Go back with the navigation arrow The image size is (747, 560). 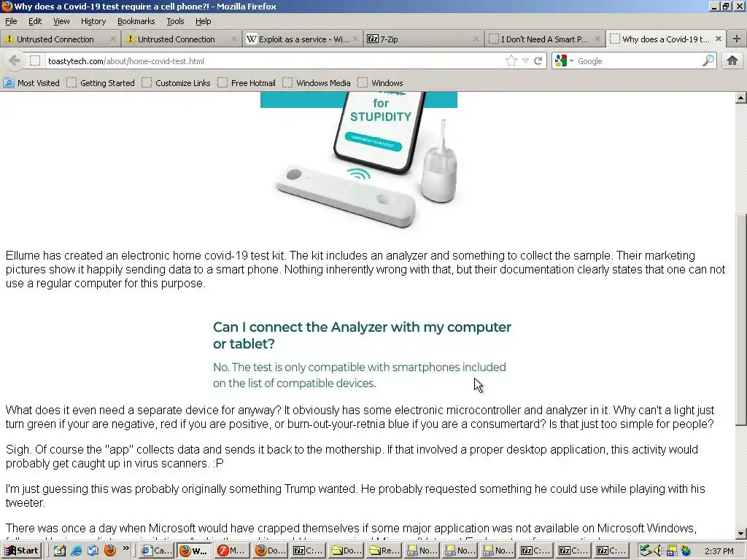pos(15,61)
